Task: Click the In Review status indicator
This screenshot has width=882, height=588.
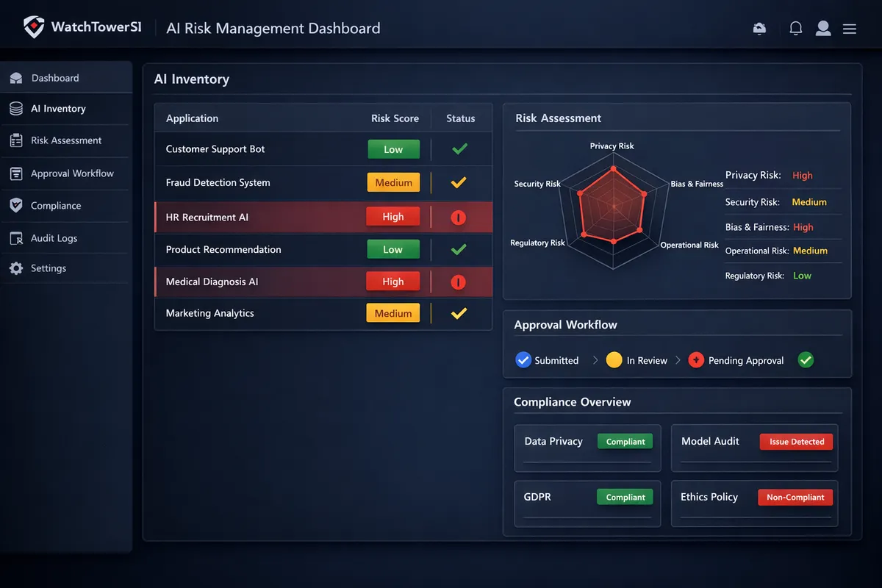Action: (614, 359)
